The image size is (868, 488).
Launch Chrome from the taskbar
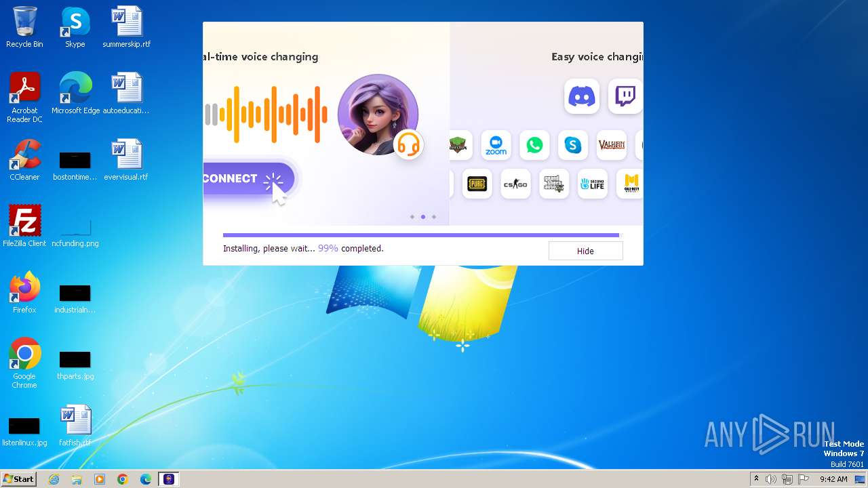coord(123,479)
